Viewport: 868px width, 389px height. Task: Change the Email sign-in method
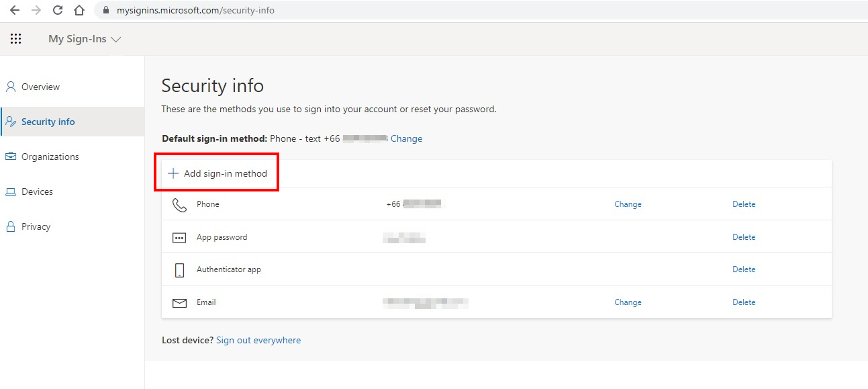point(628,302)
